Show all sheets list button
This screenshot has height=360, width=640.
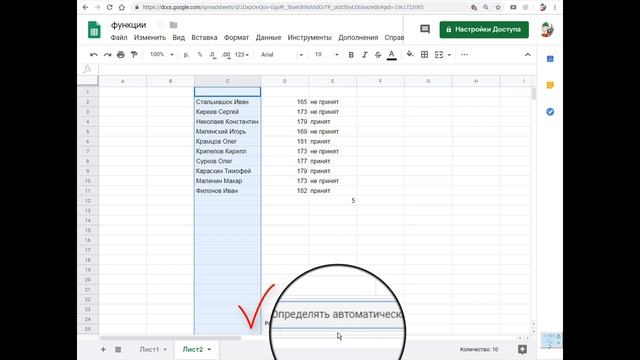pos(118,349)
